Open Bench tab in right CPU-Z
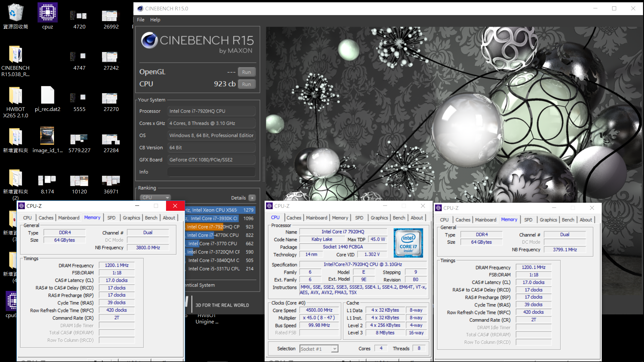644x362 pixels. (x=568, y=220)
